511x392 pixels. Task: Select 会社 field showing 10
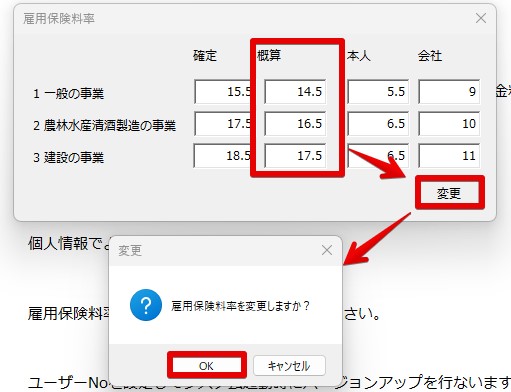tap(449, 124)
